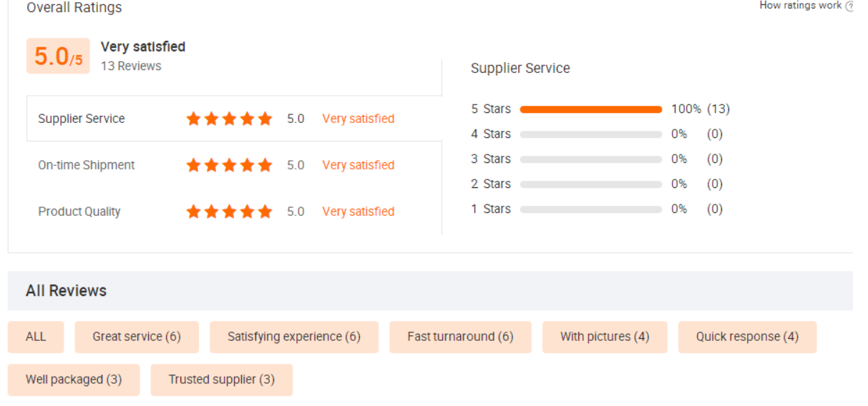Filter reviews by Well packaged (3)
This screenshot has width=868, height=406.
[x=74, y=380]
